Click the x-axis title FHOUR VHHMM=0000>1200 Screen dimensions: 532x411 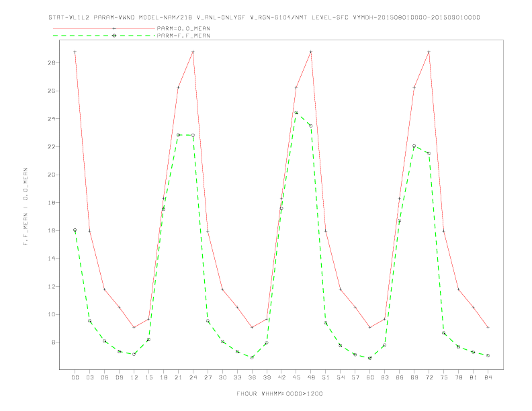tap(279, 394)
